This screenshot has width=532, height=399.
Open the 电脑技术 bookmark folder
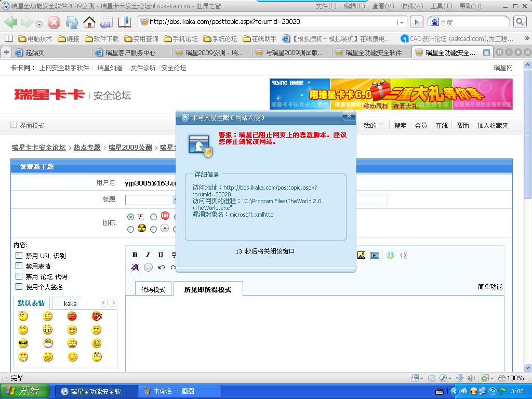point(35,38)
